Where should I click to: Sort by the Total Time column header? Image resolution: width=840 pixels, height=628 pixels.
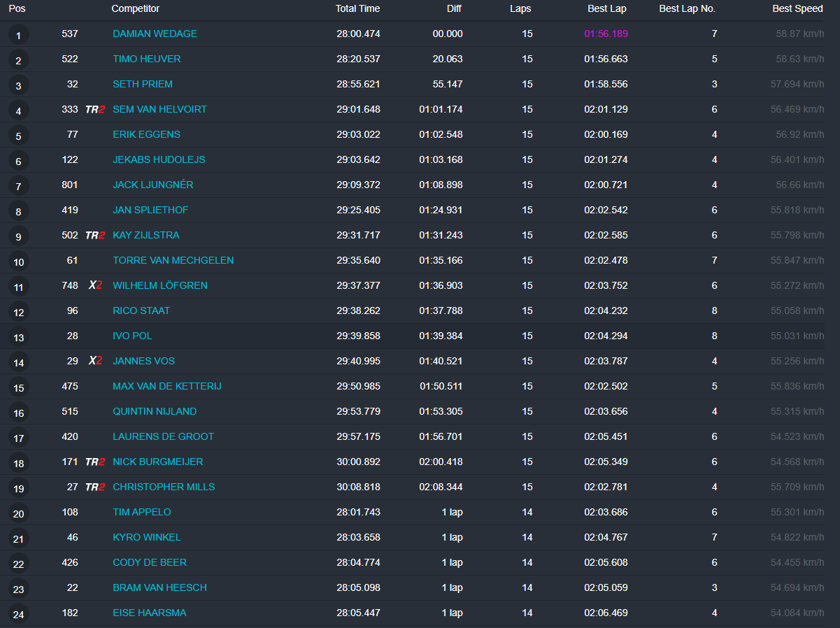pyautogui.click(x=357, y=8)
